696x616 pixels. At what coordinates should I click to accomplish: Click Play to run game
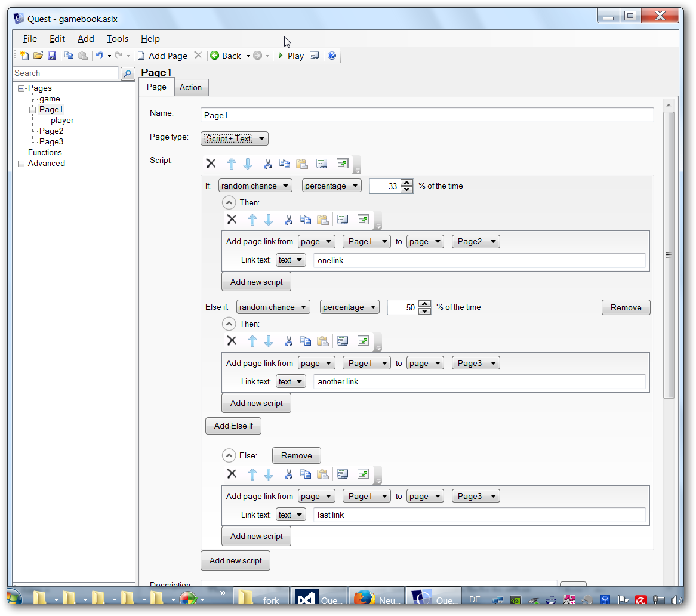[x=291, y=56]
